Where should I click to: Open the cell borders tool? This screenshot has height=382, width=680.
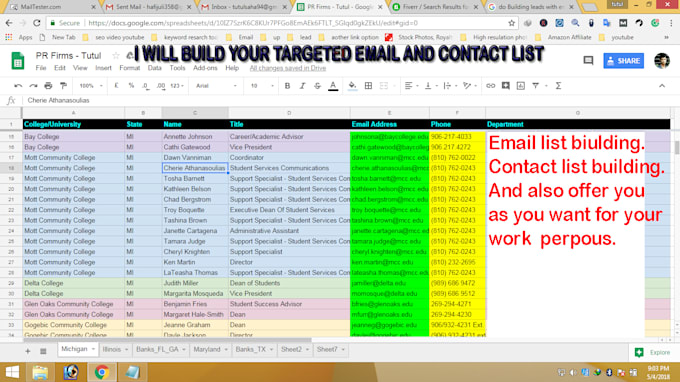368,86
